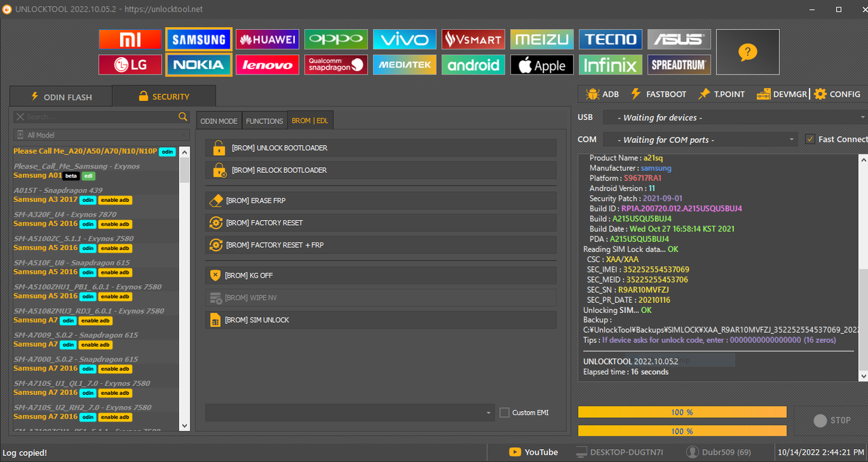Switch to the ODIN FLASH tab
The width and height of the screenshot is (868, 462).
coord(61,96)
